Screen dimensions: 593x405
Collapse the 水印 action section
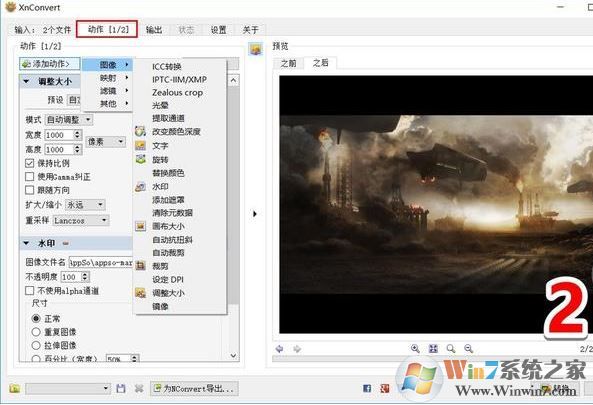coord(26,243)
